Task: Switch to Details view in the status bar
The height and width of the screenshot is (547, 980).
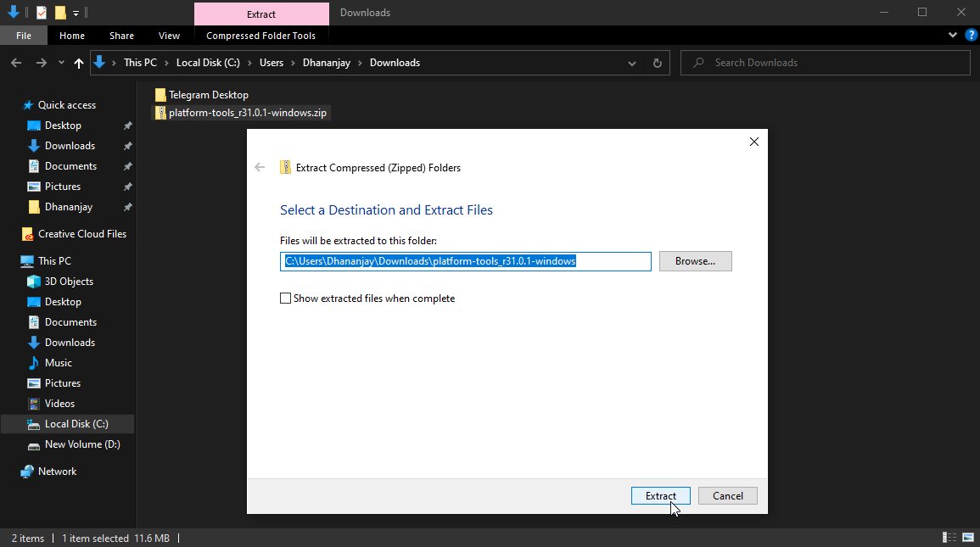Action: coord(948,537)
